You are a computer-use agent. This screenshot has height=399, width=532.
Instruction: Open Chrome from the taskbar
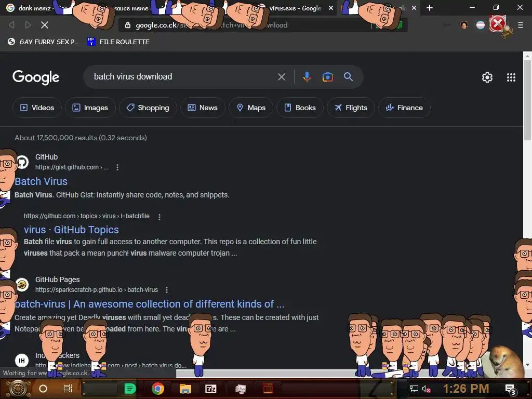coord(158,389)
